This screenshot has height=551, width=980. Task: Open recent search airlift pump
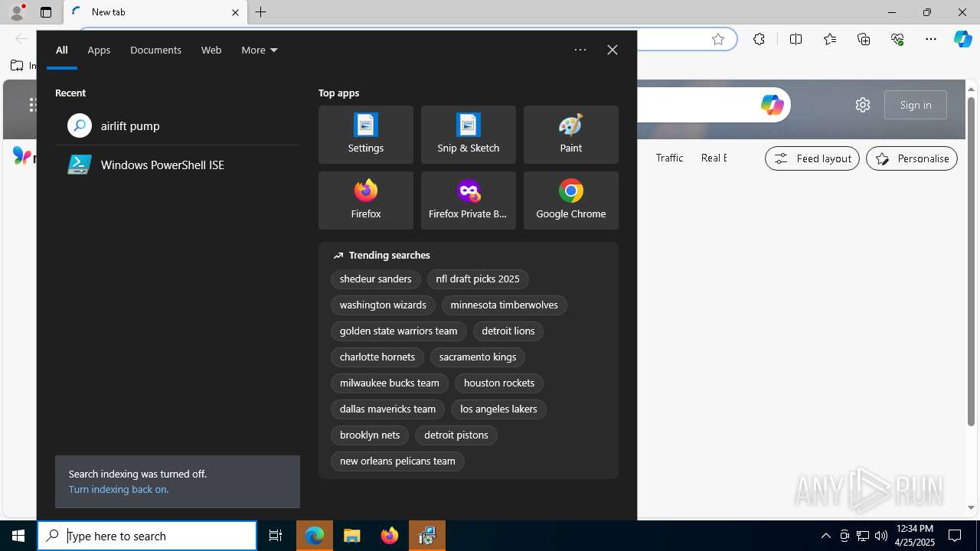178,126
